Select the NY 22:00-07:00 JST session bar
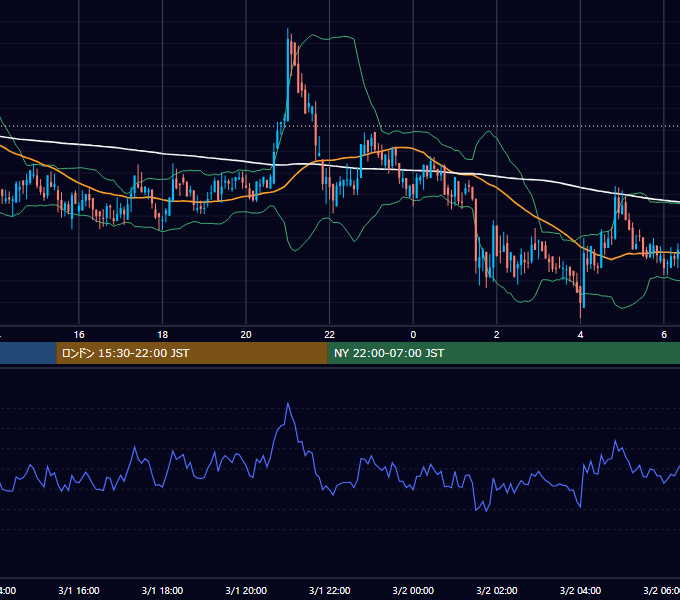680x600 pixels. [x=503, y=353]
